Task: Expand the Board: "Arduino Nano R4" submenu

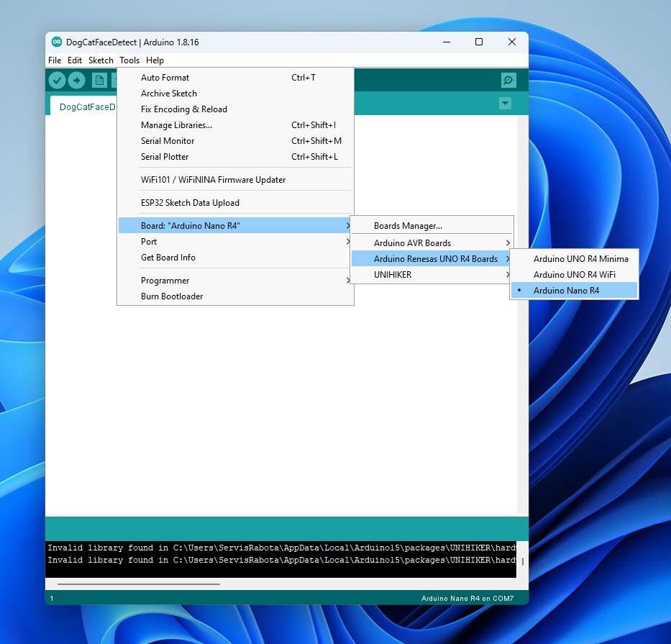Action: point(235,226)
